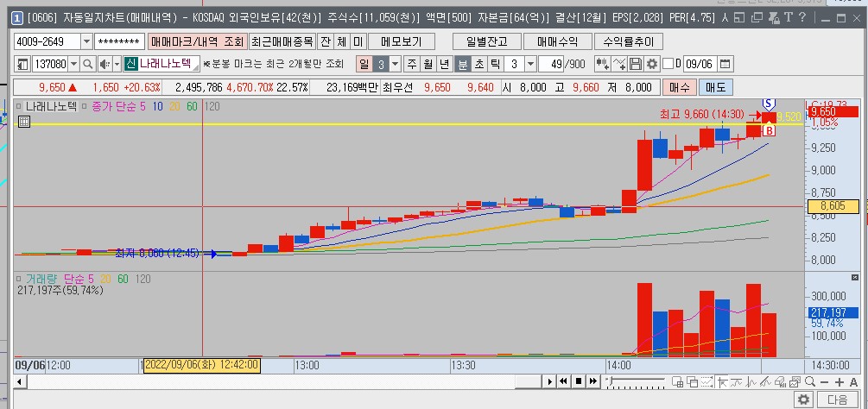Click the minus zoom-out icon
The width and height of the screenshot is (868, 409).
(x=824, y=382)
